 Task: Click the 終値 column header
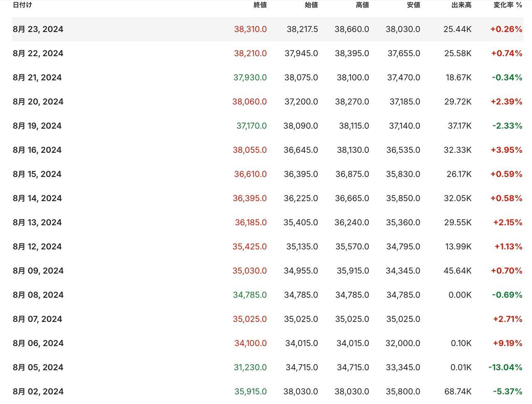point(260,5)
